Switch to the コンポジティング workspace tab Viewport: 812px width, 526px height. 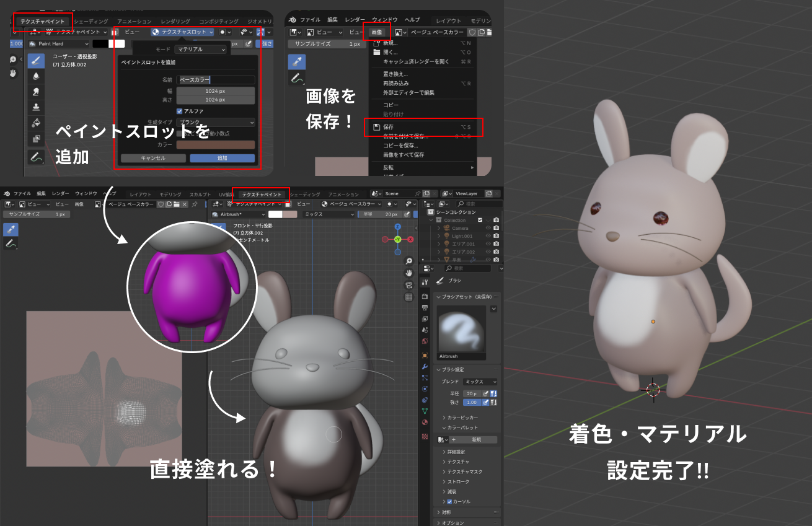(x=218, y=21)
